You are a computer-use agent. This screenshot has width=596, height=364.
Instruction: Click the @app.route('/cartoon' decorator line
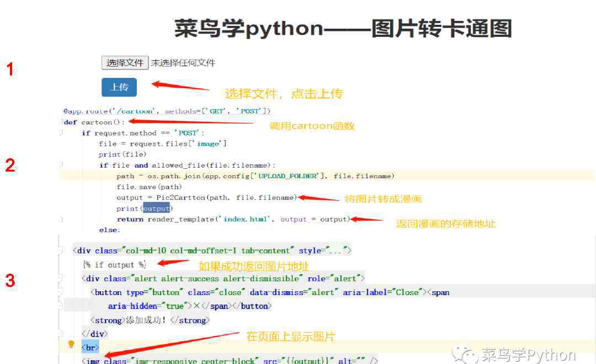[167, 111]
